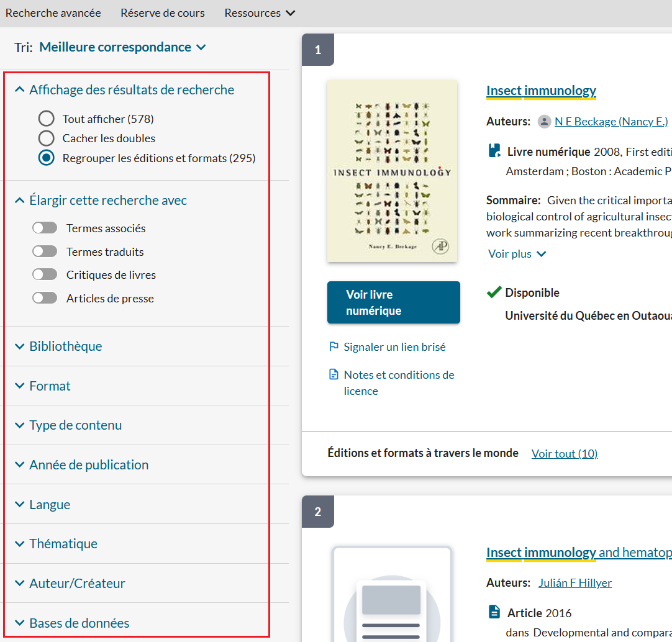Image resolution: width=672 pixels, height=642 pixels.
Task: Click the chevron next to Voir plus
Action: pyautogui.click(x=541, y=254)
